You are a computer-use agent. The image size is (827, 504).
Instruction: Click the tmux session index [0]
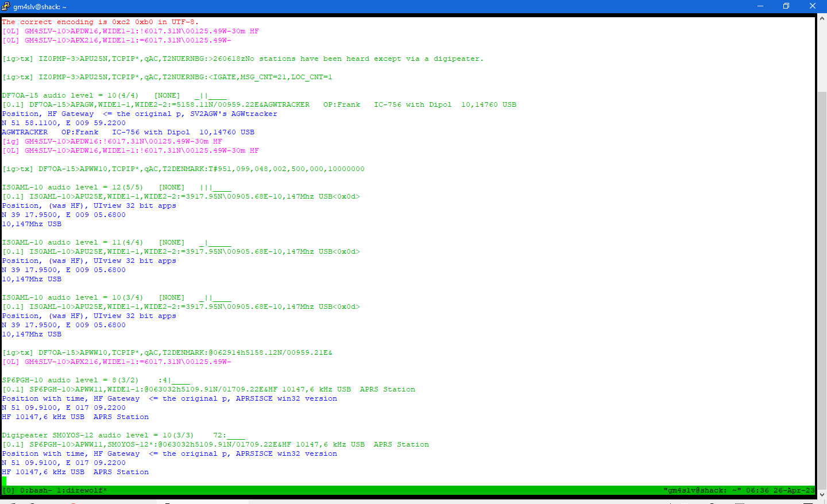[x=9, y=490]
